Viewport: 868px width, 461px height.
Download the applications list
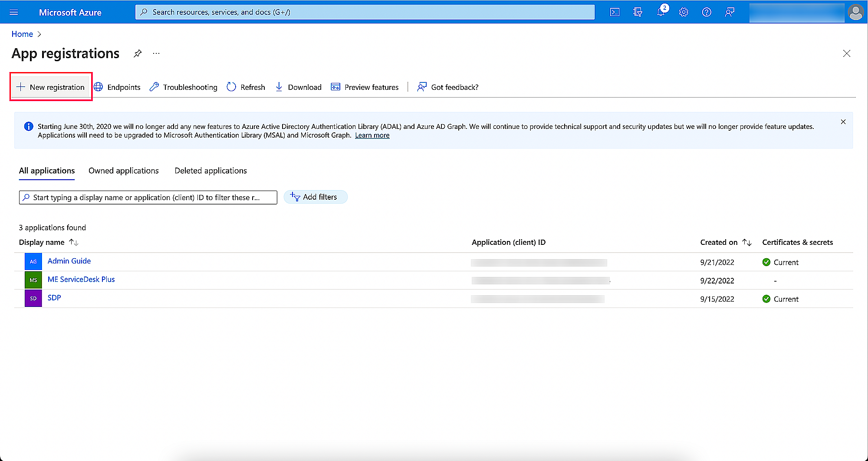(299, 87)
